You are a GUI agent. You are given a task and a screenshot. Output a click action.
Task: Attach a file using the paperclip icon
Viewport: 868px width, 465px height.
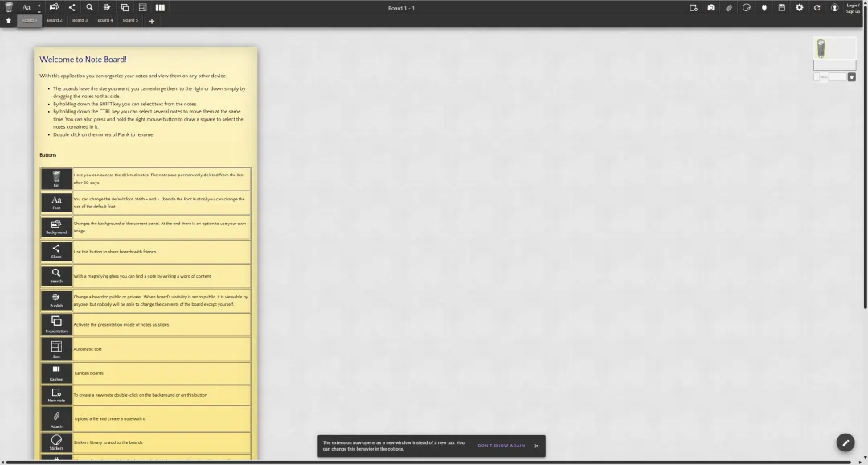[728, 8]
